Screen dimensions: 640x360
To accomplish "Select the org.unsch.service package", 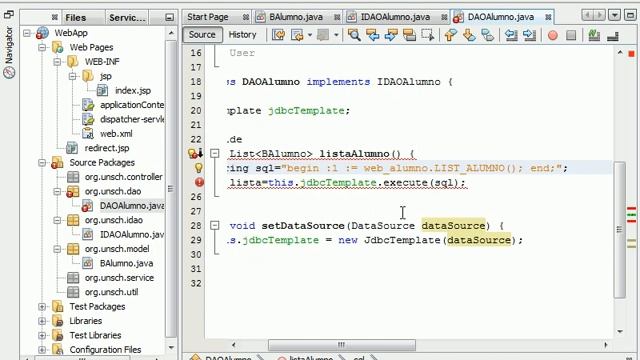I will click(x=119, y=278).
